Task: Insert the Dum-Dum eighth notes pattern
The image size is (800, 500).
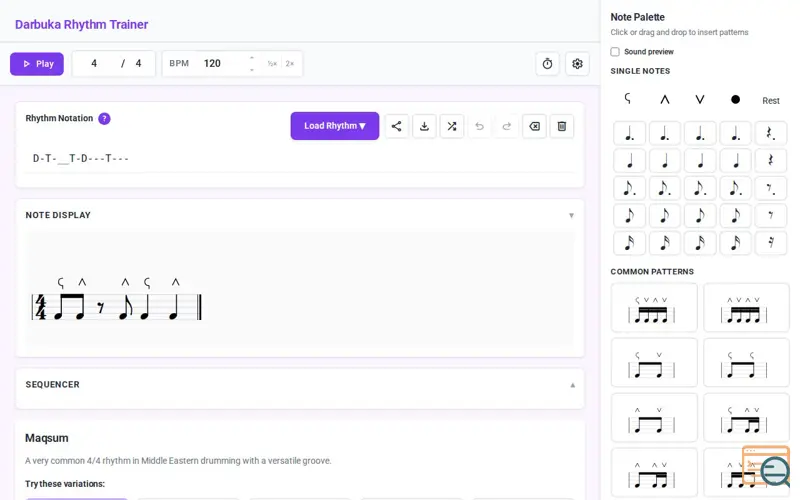Action: (746, 363)
